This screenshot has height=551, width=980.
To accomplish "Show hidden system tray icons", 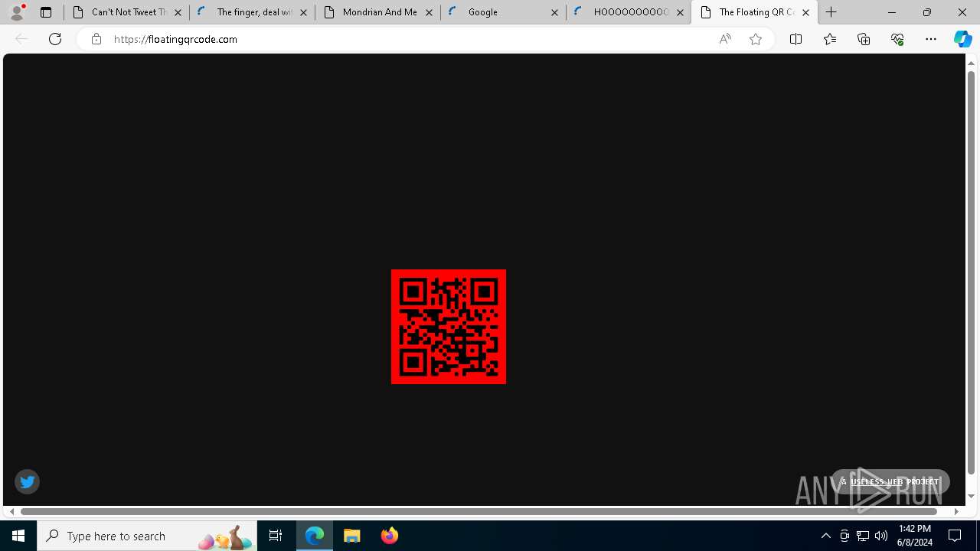I will pyautogui.click(x=825, y=536).
